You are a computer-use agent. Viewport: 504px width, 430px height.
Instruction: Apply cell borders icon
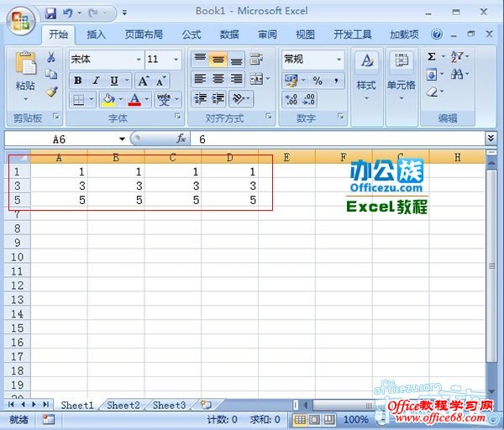[x=79, y=100]
